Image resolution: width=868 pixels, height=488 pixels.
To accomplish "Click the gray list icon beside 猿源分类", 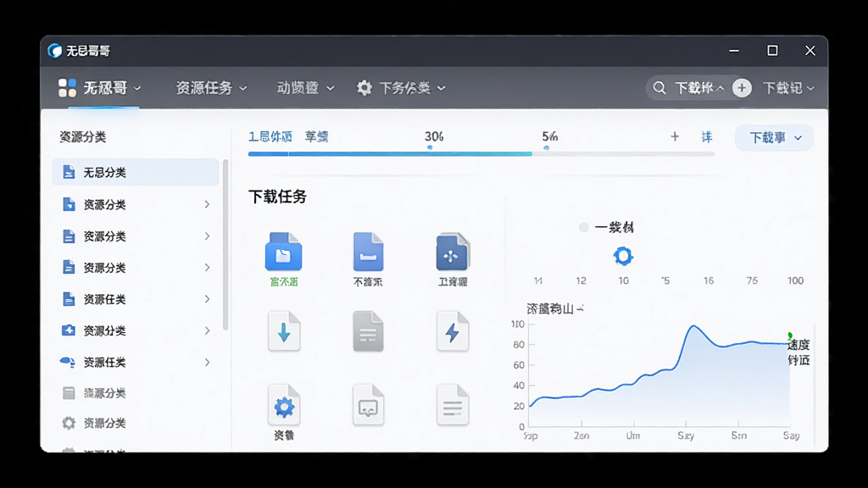I will click(x=69, y=393).
